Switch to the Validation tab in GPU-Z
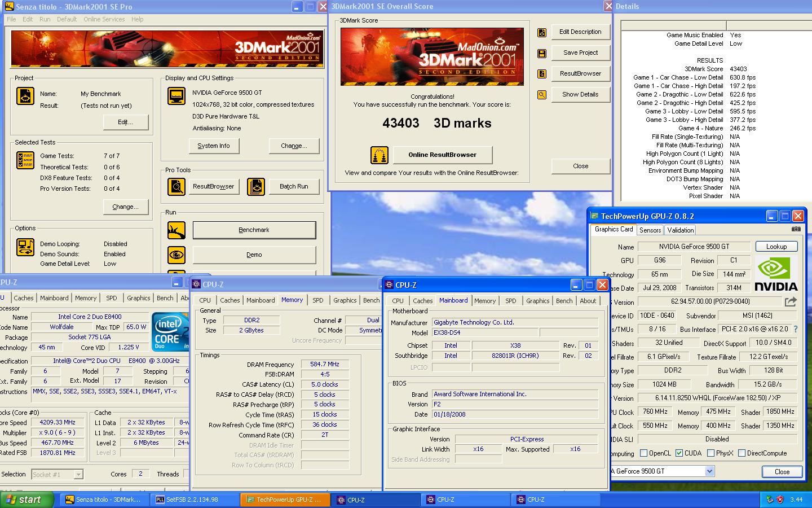This screenshot has height=508, width=812. [681, 230]
